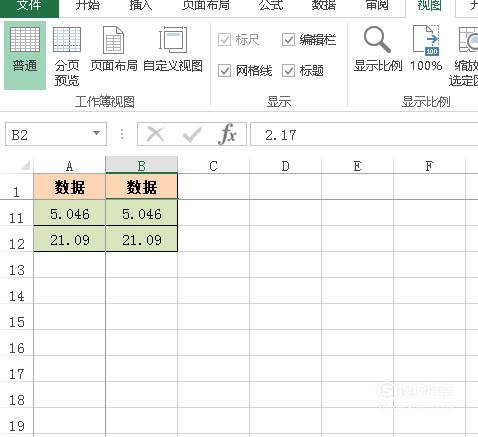Select row 1 header

click(17, 187)
